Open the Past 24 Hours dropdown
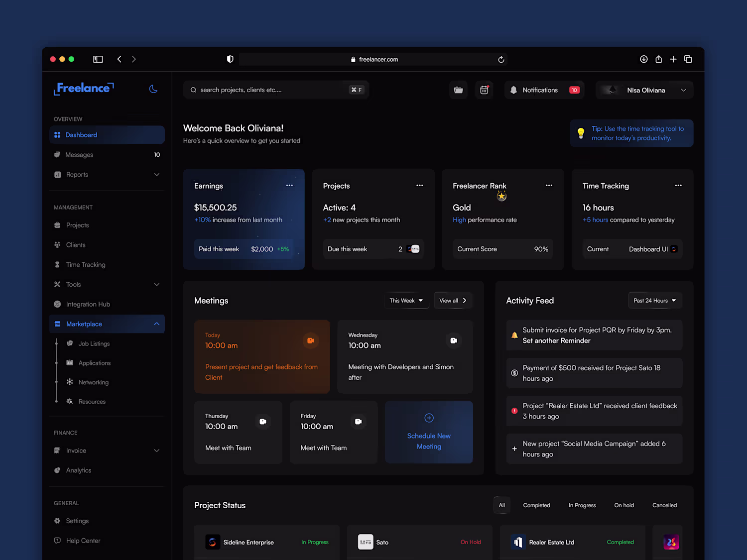 655,301
